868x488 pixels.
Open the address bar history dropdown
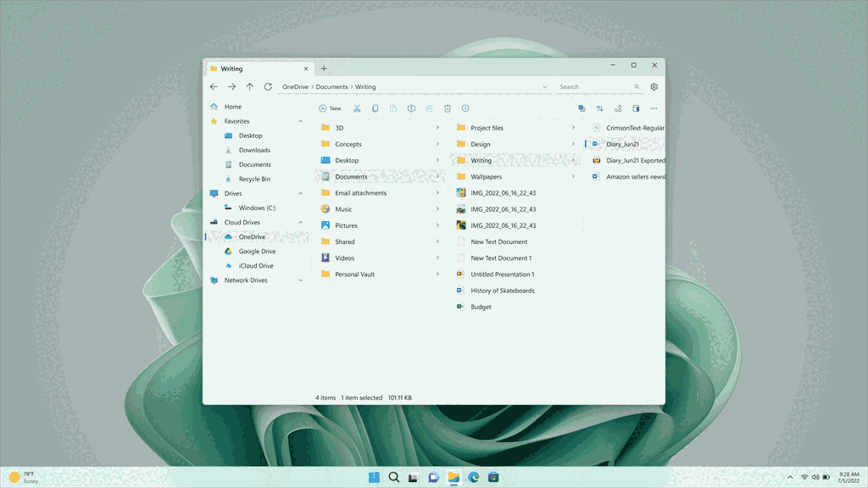pos(546,86)
